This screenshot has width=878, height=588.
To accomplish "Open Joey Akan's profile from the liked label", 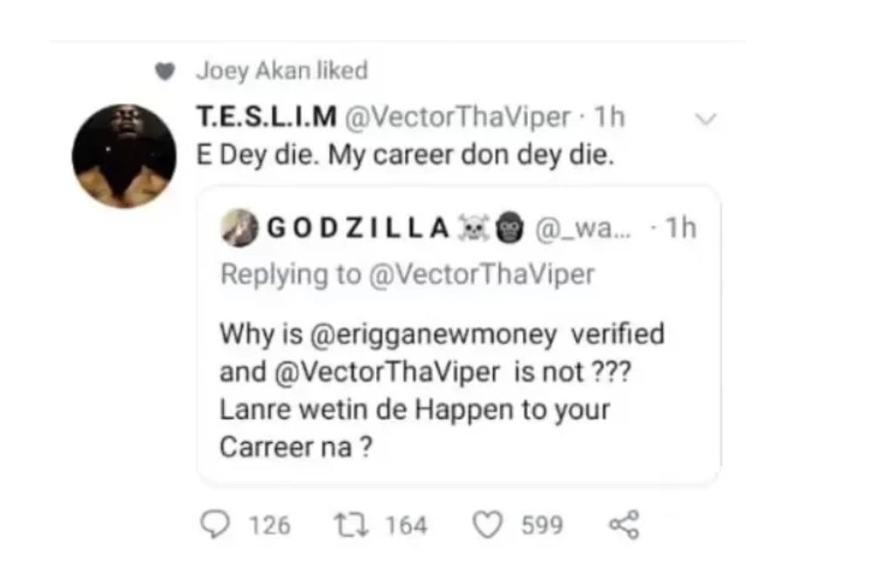I will [x=253, y=71].
